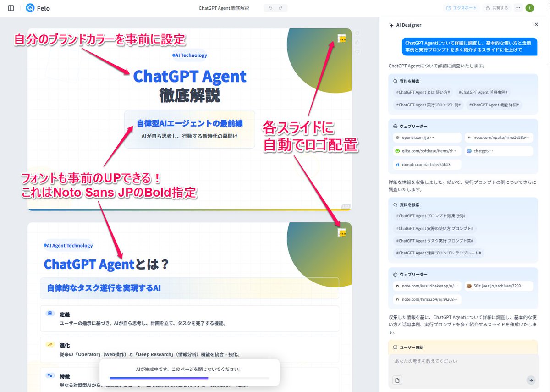Open the qiita.com/softbase source link
The width and height of the screenshot is (550, 392).
(x=427, y=151)
